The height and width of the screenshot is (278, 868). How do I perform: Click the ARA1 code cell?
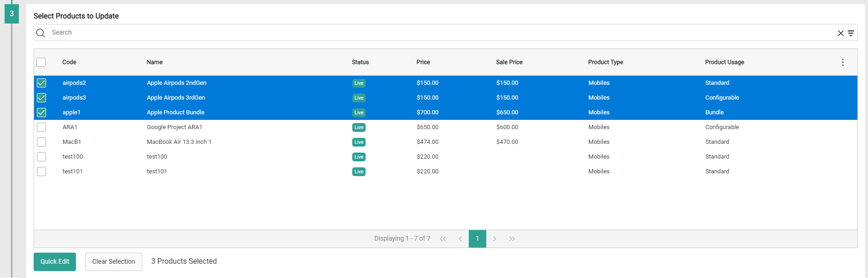70,127
